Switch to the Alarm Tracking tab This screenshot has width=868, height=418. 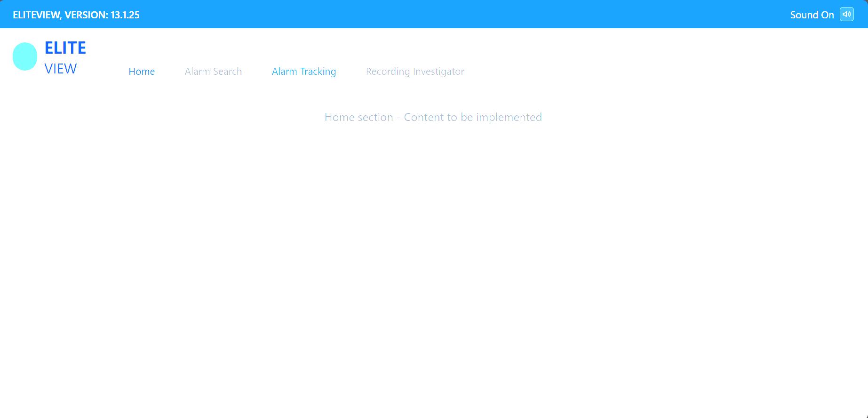click(x=304, y=72)
